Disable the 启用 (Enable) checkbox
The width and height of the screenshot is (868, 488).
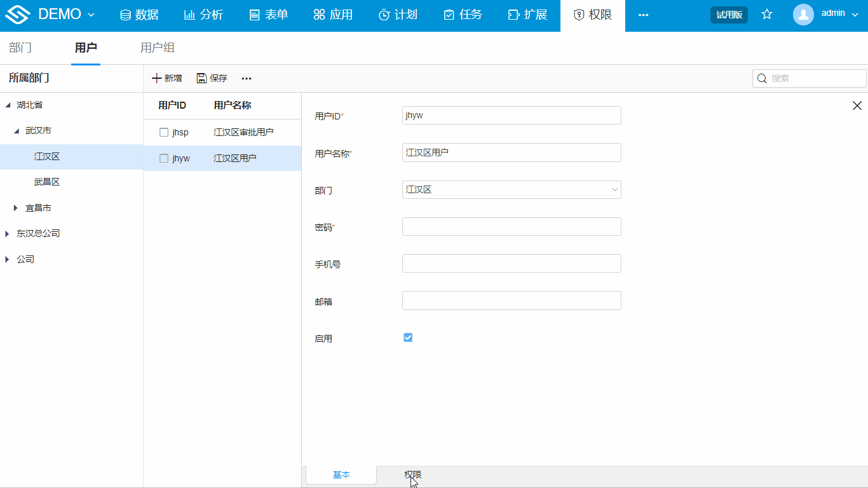pyautogui.click(x=407, y=337)
